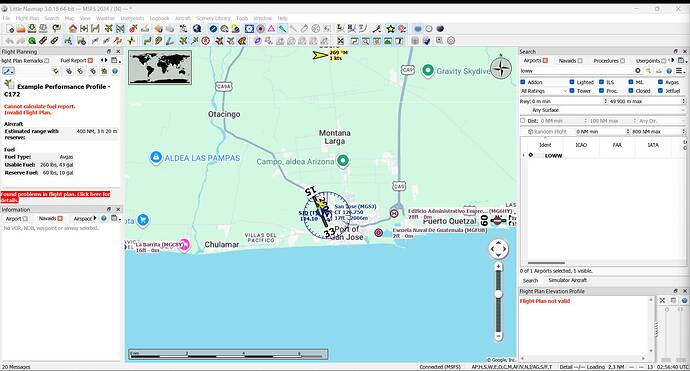Screen dimensions: 690x371
Task: Toggle the Jetfuel checkbox
Action: (x=660, y=91)
